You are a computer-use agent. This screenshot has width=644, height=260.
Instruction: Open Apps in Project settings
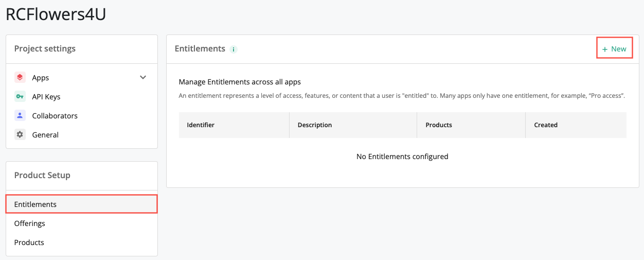click(41, 78)
